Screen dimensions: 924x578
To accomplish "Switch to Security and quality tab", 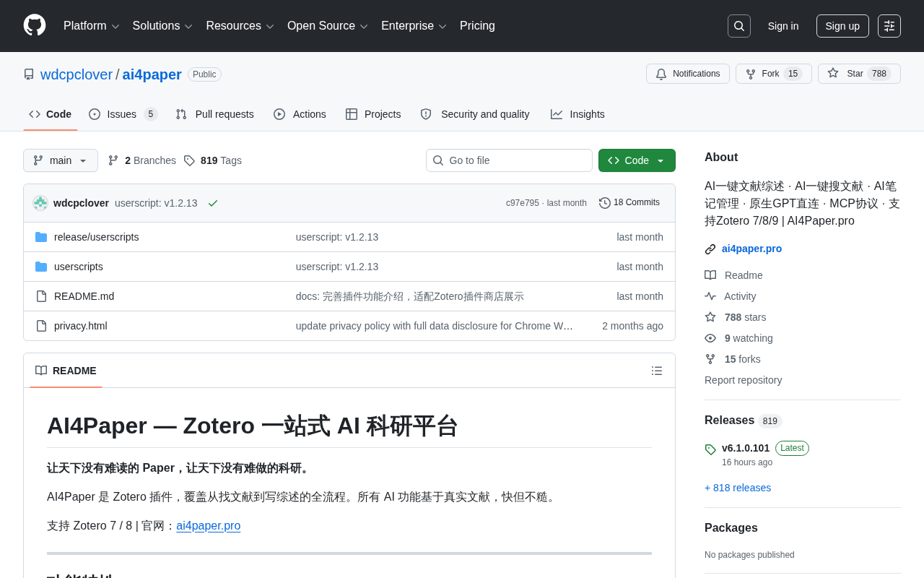I will click(x=475, y=114).
